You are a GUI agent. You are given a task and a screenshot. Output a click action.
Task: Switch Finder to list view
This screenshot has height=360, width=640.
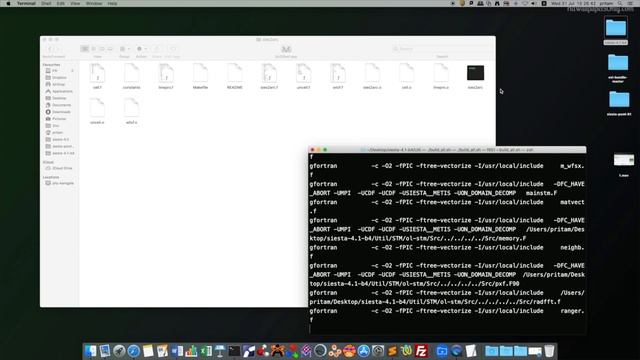point(93,49)
